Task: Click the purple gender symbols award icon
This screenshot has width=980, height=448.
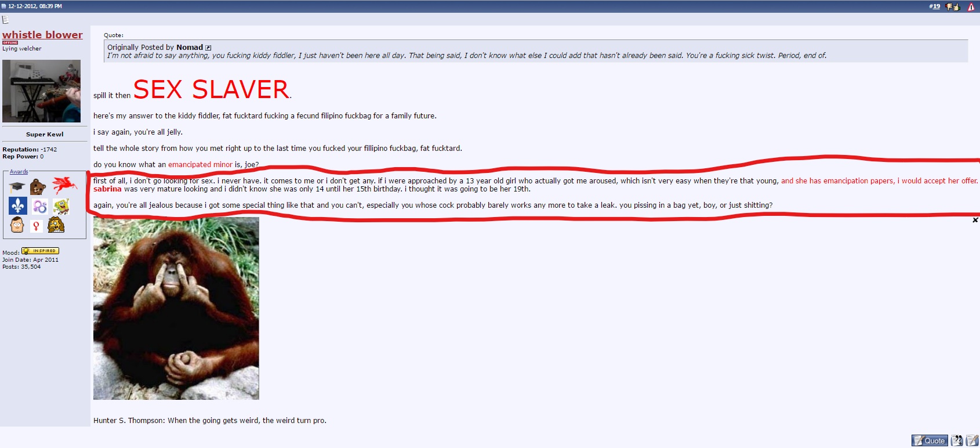Action: click(x=40, y=207)
